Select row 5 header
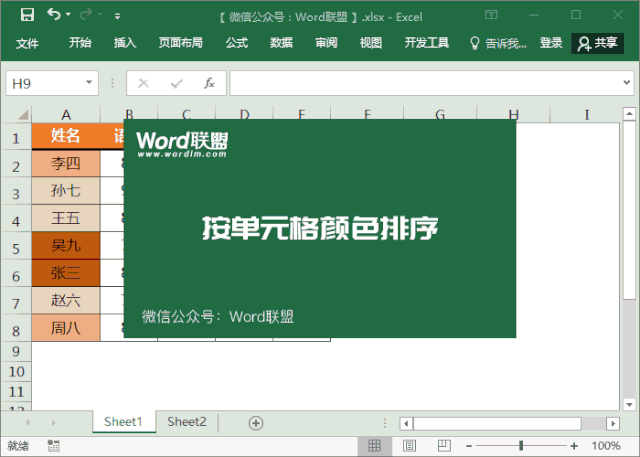The image size is (640, 457). 16,248
